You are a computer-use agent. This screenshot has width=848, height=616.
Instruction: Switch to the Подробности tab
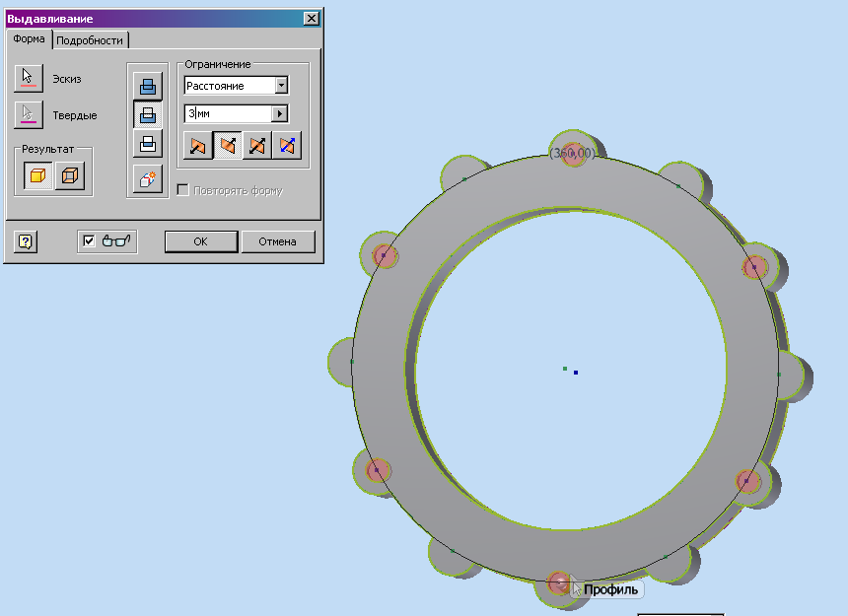coord(90,40)
